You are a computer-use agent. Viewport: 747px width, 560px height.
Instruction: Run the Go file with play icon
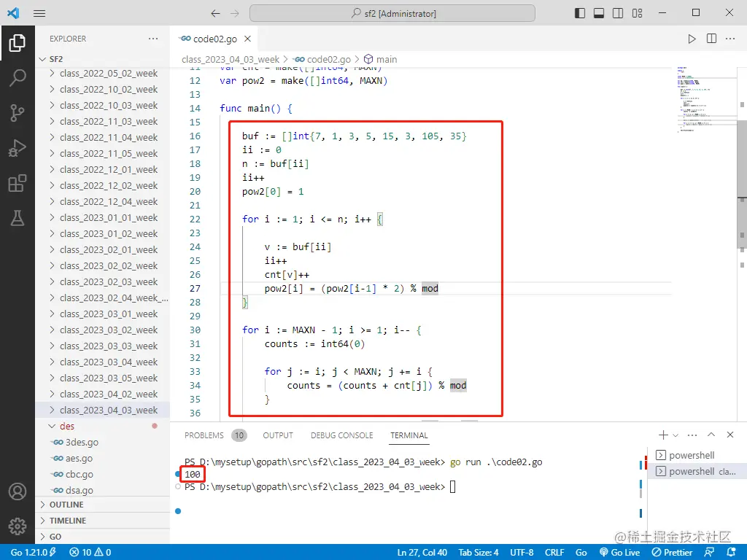(692, 39)
